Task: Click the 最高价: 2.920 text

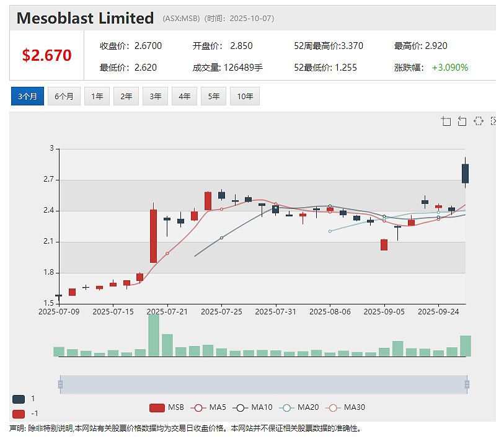Action: tap(421, 46)
